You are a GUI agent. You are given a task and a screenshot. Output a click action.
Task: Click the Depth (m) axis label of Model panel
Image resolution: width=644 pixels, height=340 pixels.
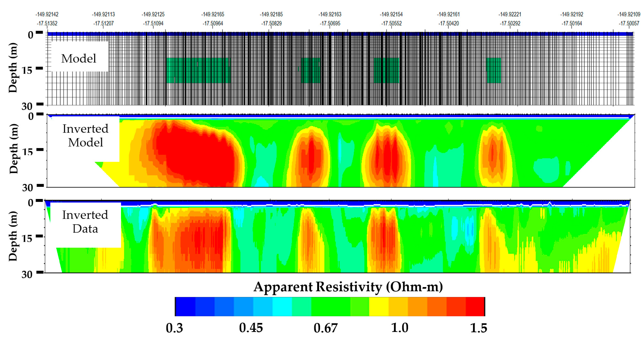click(x=13, y=68)
